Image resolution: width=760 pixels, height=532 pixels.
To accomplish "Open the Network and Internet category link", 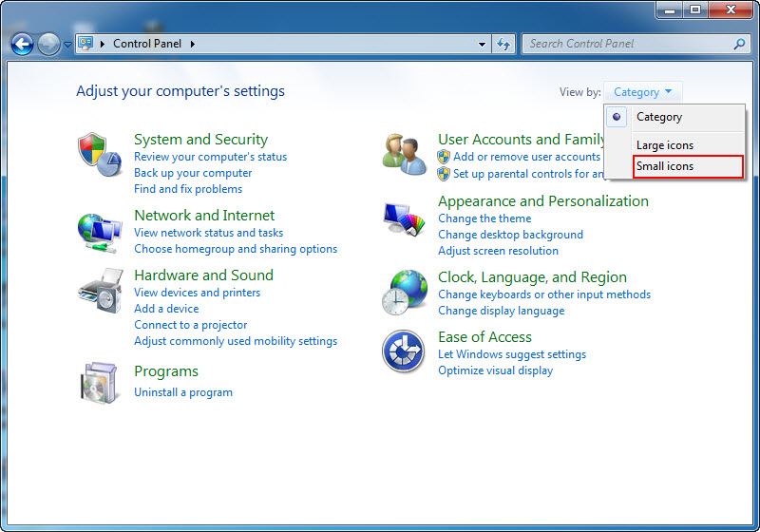I will click(204, 215).
